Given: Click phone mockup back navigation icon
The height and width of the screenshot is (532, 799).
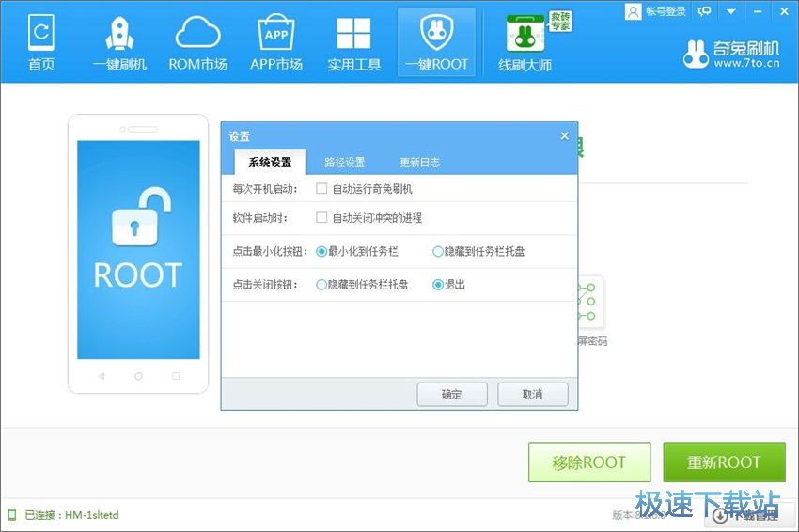Looking at the screenshot, I should click(x=102, y=376).
